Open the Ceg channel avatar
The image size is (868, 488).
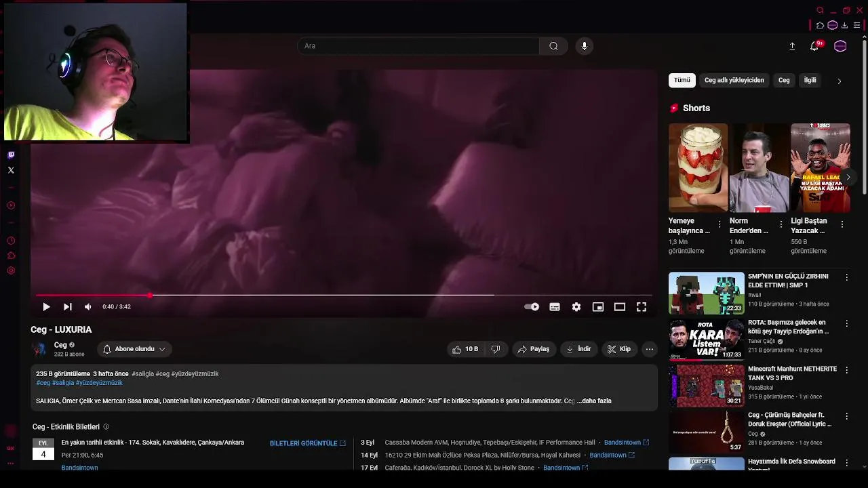(x=39, y=349)
